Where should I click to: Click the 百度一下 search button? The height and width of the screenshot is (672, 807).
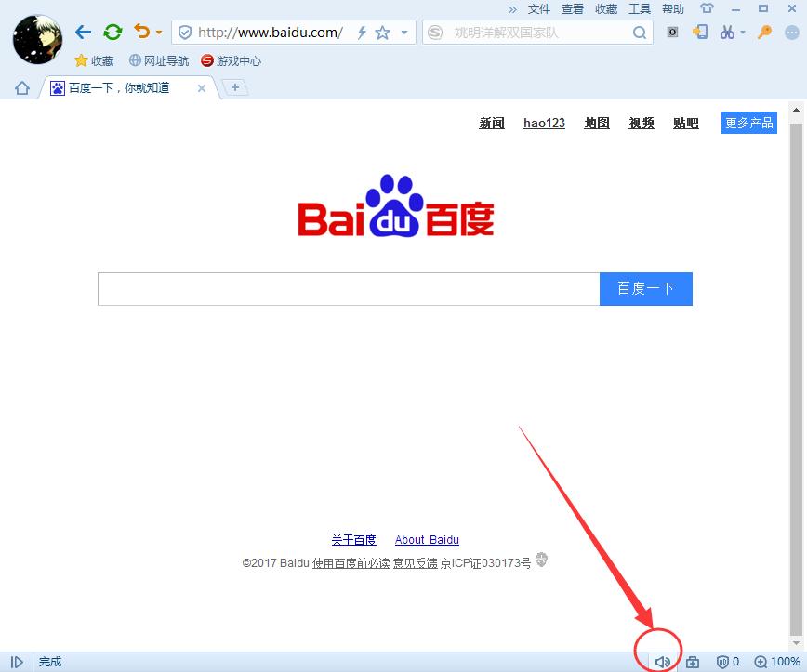645,289
